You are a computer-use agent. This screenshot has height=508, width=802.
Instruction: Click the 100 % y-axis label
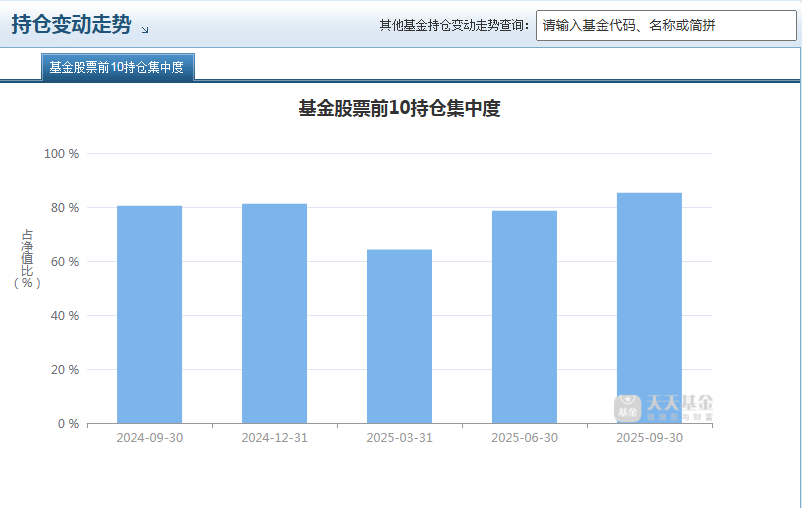(61, 153)
